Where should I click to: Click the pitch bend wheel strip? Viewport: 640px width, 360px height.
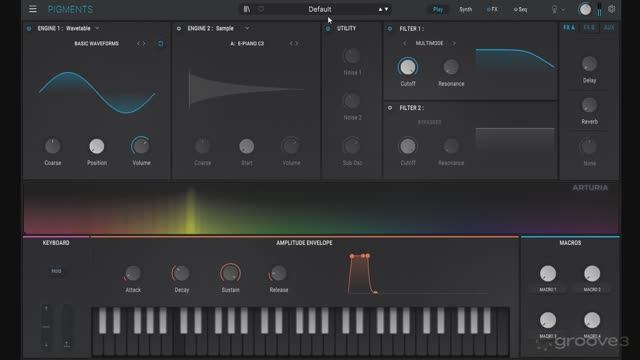coord(46,327)
